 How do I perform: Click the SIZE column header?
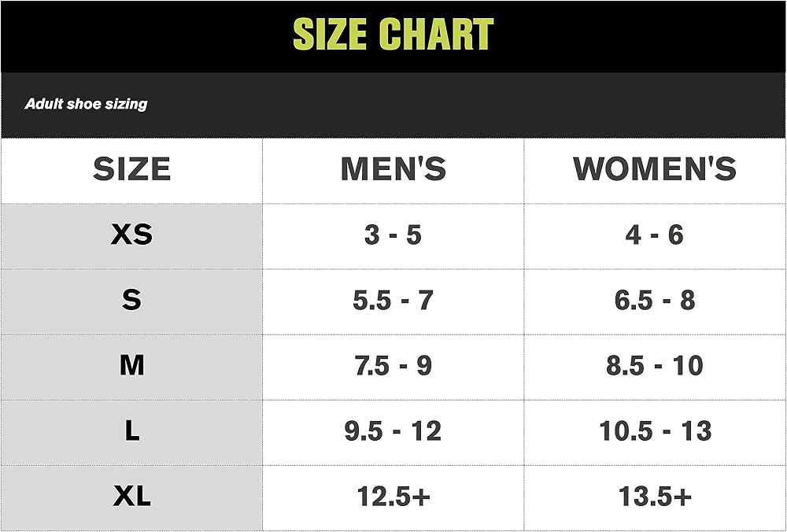click(x=132, y=168)
